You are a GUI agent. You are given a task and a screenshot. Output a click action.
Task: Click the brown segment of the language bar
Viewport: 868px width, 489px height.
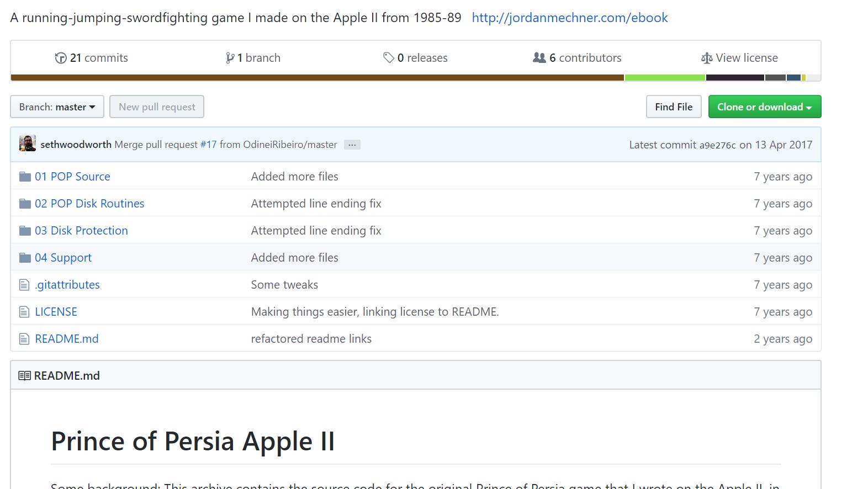(317, 78)
